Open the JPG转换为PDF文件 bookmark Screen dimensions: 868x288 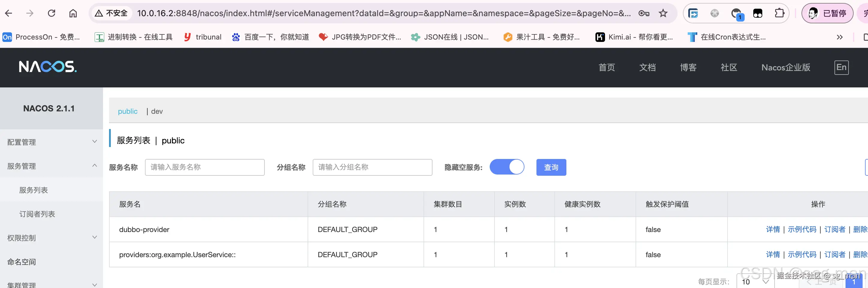[360, 37]
